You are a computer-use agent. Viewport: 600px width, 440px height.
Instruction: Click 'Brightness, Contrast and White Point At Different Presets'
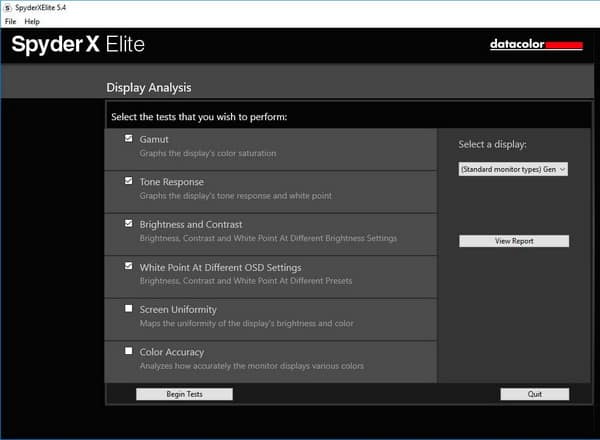click(x=246, y=281)
